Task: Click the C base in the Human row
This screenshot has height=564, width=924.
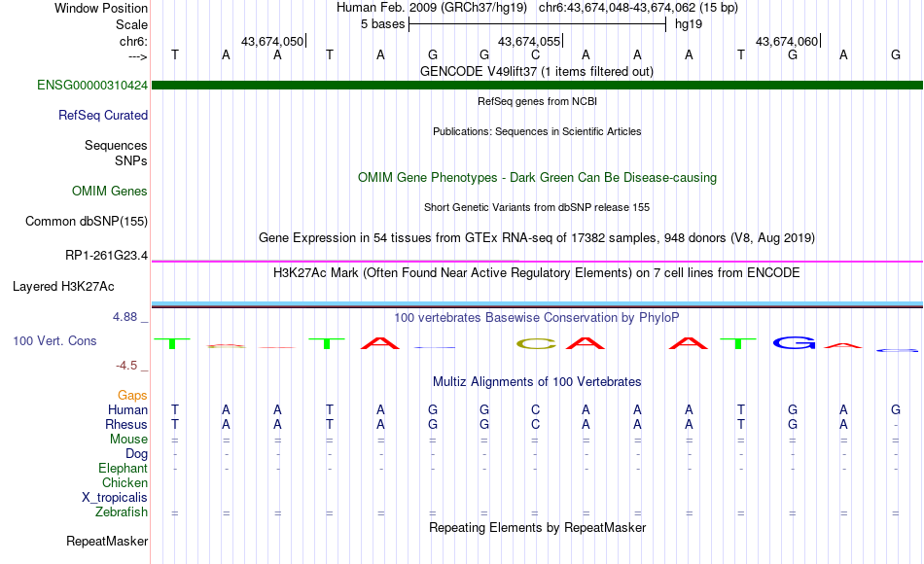Action: [x=535, y=409]
